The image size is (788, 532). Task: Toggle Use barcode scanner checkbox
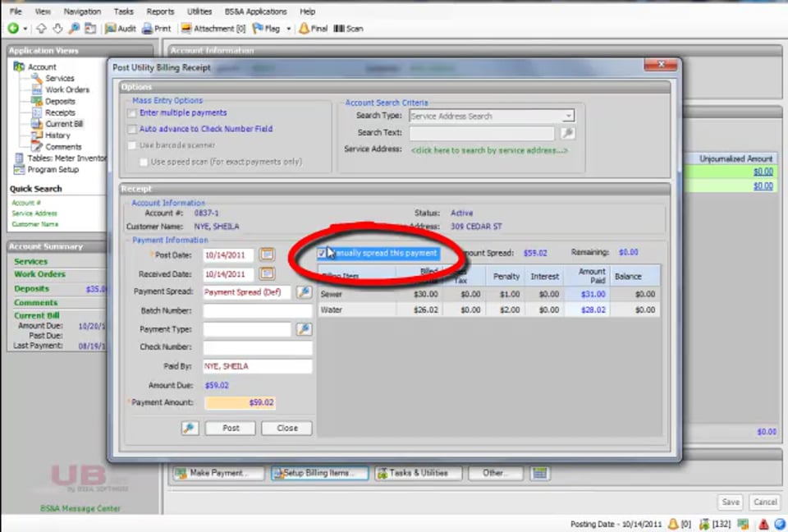(x=131, y=145)
